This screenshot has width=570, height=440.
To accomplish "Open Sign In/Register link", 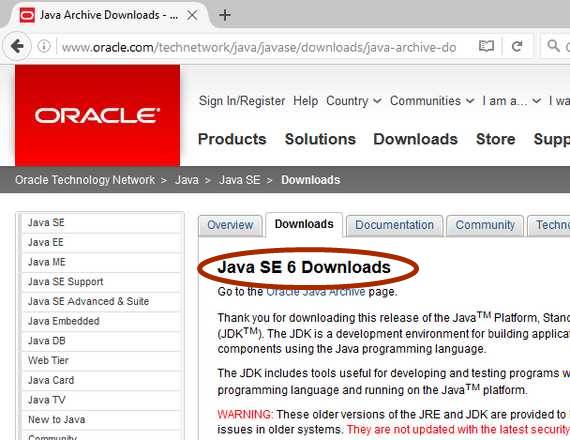I will (242, 101).
